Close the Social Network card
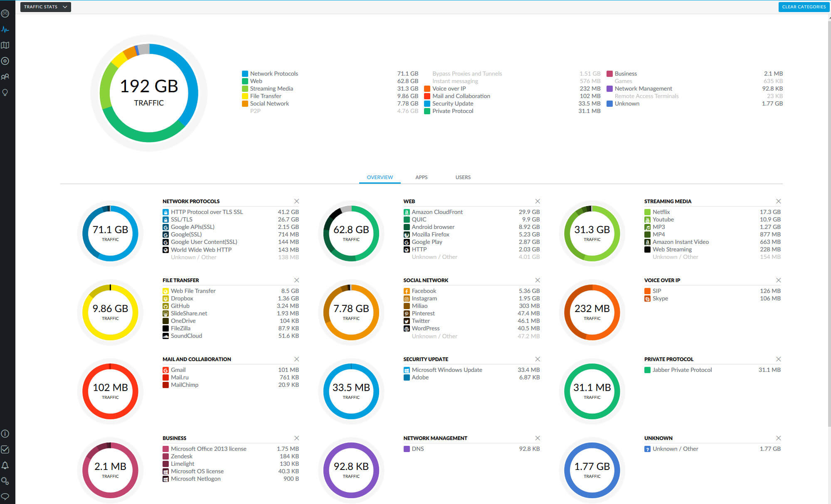 [x=538, y=280]
